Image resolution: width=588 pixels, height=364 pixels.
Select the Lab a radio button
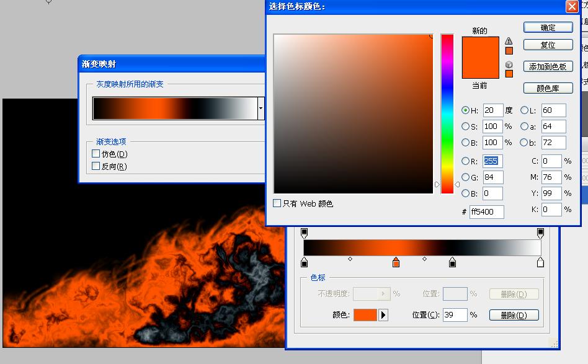[524, 127]
